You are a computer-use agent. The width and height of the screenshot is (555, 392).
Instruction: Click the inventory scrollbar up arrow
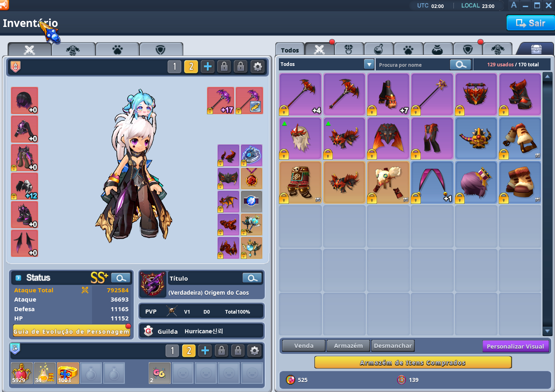tap(547, 76)
